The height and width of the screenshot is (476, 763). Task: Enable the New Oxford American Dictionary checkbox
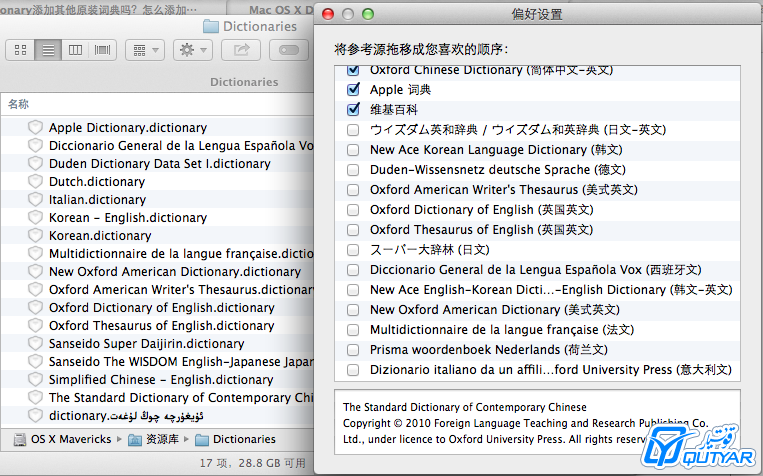pos(353,310)
